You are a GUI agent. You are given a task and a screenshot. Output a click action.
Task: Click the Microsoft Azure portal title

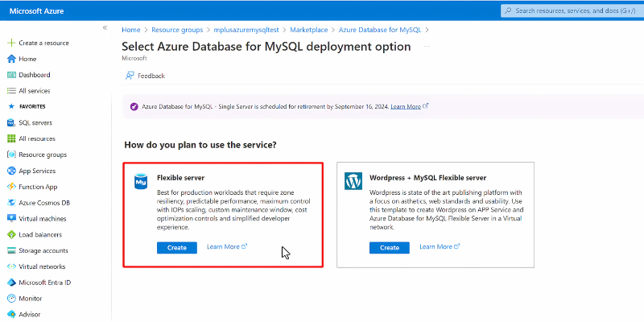point(36,11)
